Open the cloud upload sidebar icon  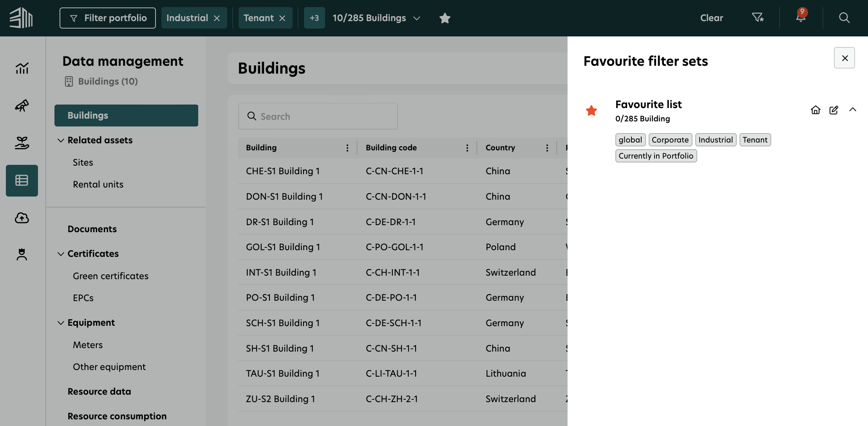point(22,218)
